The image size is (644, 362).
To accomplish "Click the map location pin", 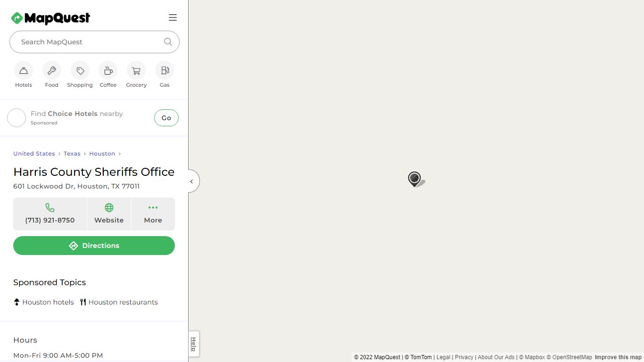I will [414, 179].
